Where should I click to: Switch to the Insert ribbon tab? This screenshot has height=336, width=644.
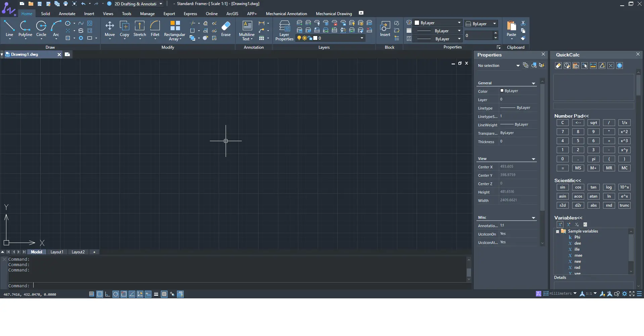coord(89,14)
